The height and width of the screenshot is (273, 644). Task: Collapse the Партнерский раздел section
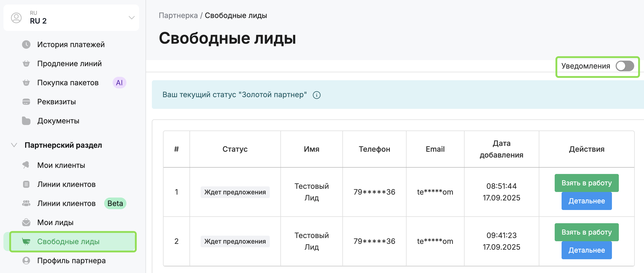click(x=14, y=145)
